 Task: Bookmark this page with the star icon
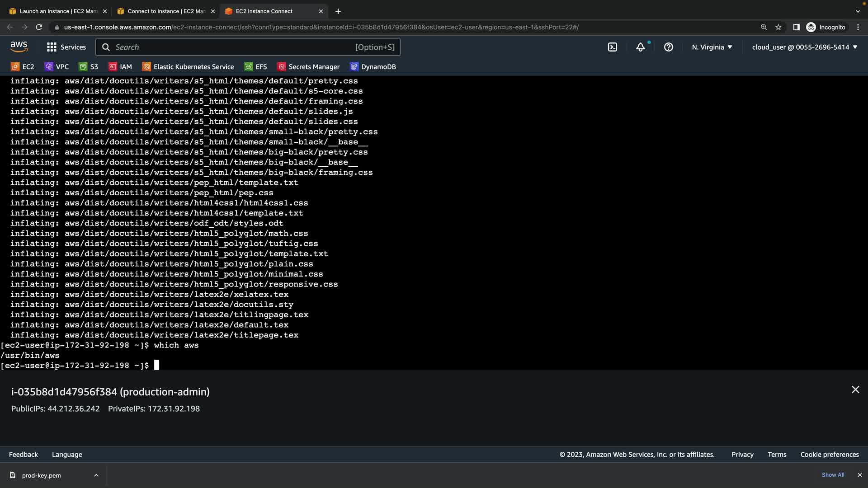pos(778,27)
